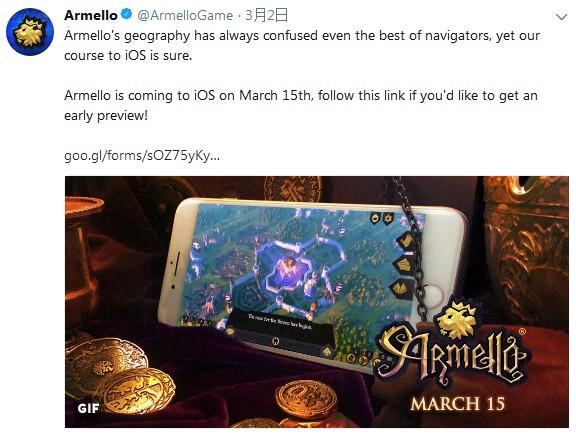The height and width of the screenshot is (436, 576).
Task: Tap the bottom hexagon card icon on phone
Action: (400, 288)
